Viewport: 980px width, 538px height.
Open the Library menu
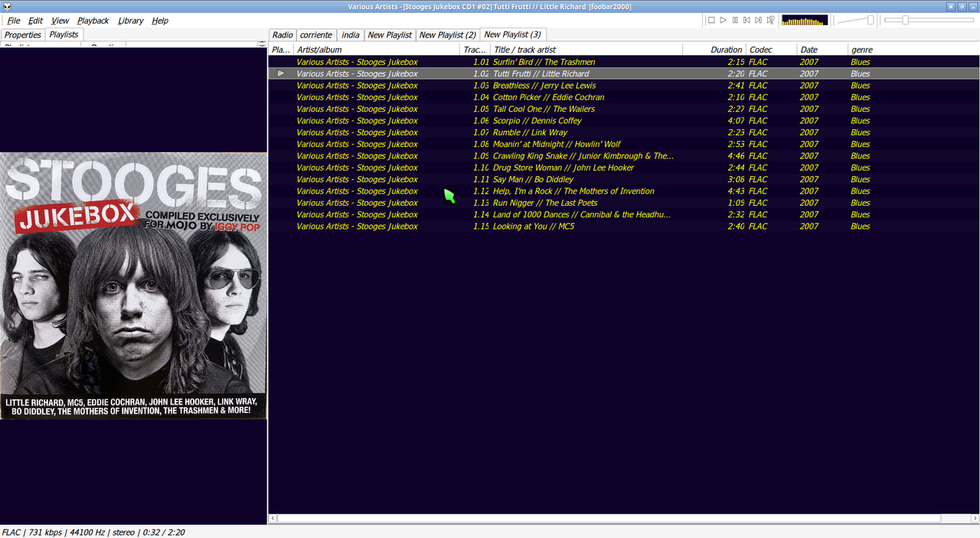point(131,21)
